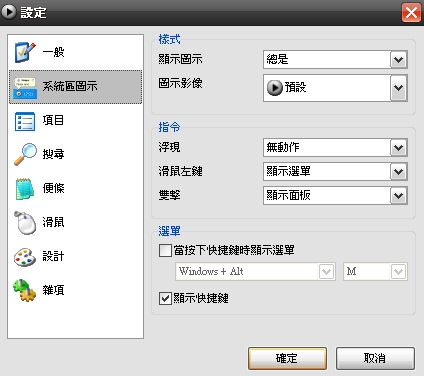Close the 設定 dialog window
424x376 pixels.
coord(411,13)
